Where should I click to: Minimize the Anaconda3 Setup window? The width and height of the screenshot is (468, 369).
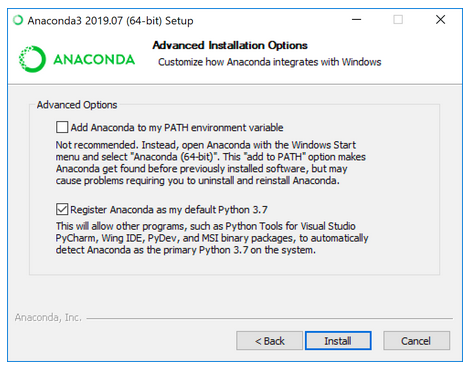click(357, 20)
